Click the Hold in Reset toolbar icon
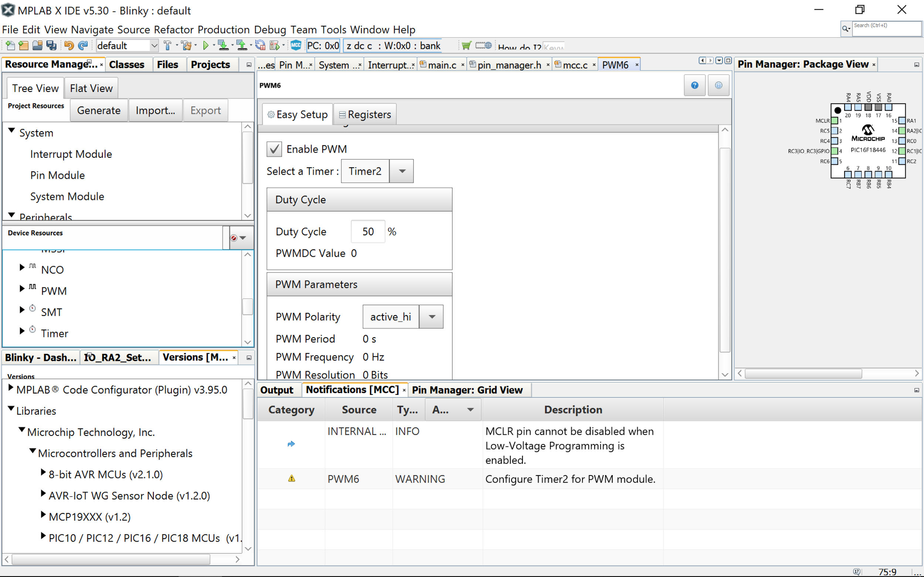 click(x=261, y=46)
